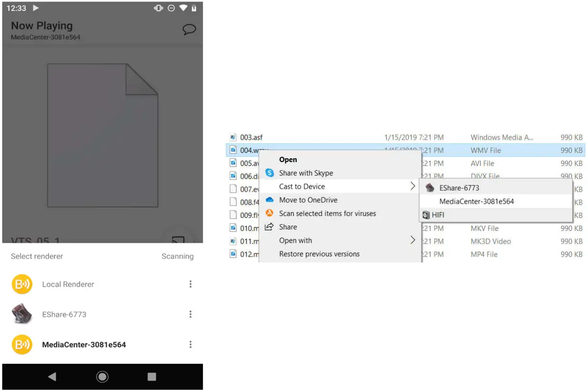Select file 004.wmv in the file list
588x392 pixels.
click(x=406, y=150)
